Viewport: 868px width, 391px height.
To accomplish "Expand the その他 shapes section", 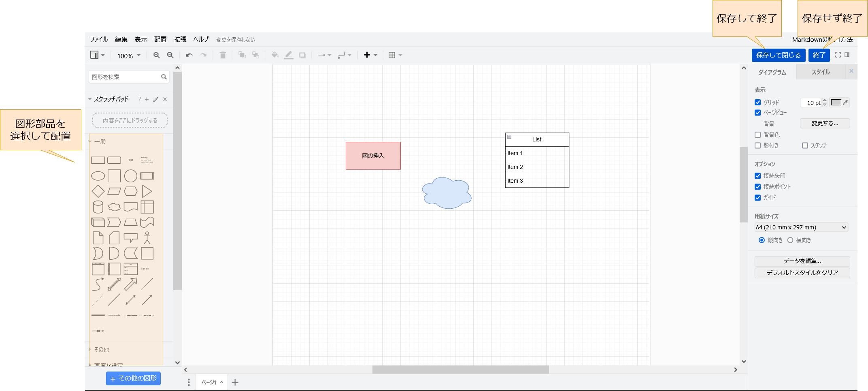I will (x=102, y=349).
